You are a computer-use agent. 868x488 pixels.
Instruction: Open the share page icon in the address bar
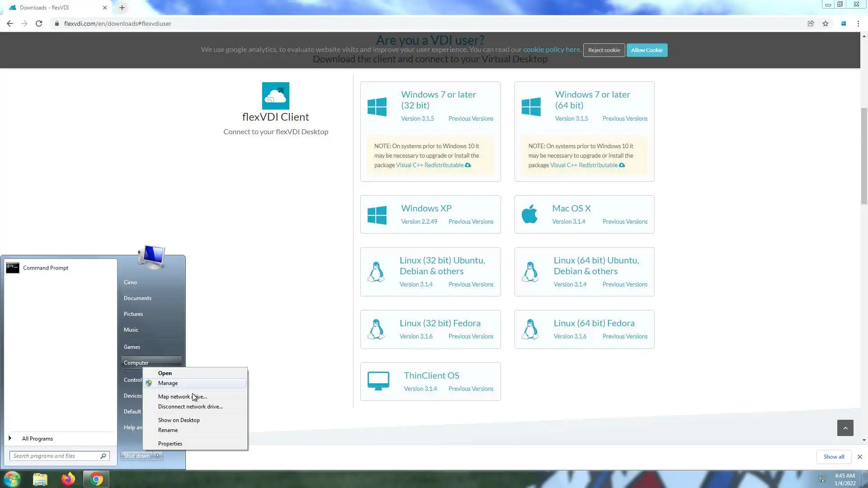tap(811, 23)
